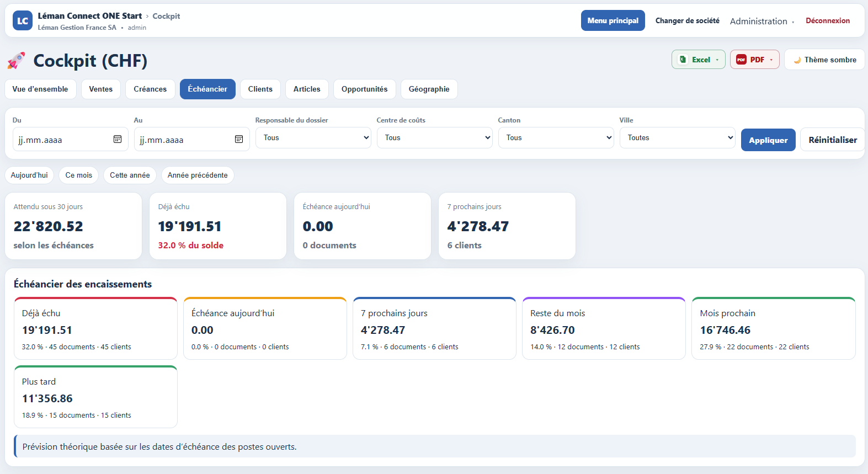
Task: Open the Centre de coûts dropdown
Action: click(434, 138)
